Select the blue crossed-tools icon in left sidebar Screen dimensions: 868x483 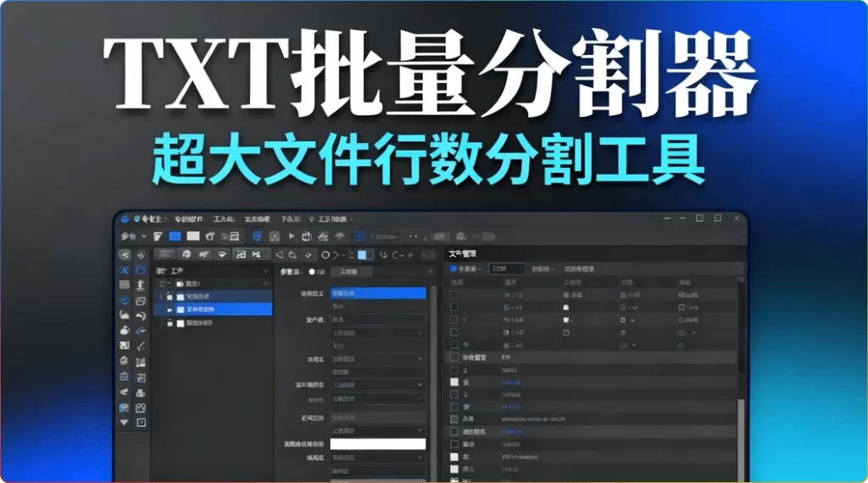[125, 270]
